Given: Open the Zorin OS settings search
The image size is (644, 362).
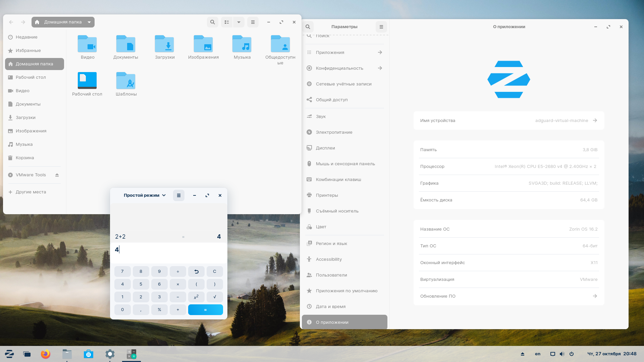Looking at the screenshot, I should [308, 26].
